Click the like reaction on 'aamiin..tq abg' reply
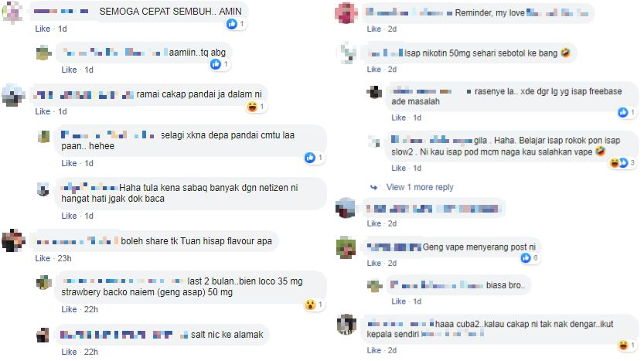The height and width of the screenshot is (361, 644). (x=216, y=64)
